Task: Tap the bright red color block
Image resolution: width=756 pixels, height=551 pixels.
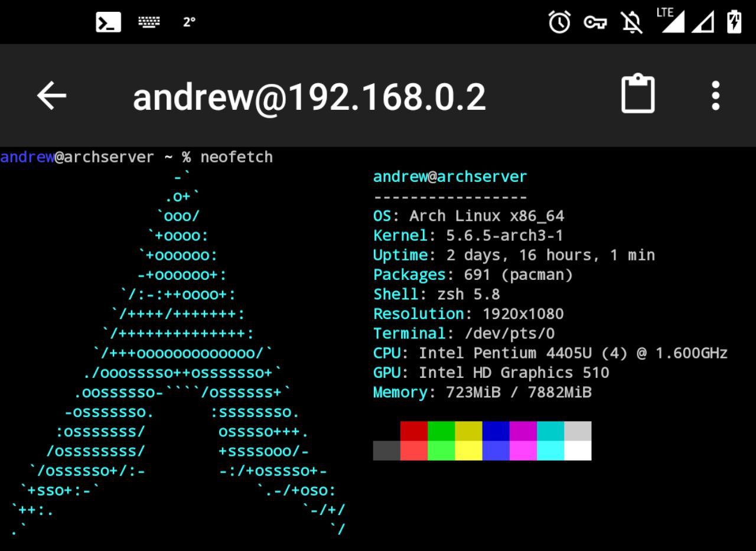Action: (x=414, y=451)
